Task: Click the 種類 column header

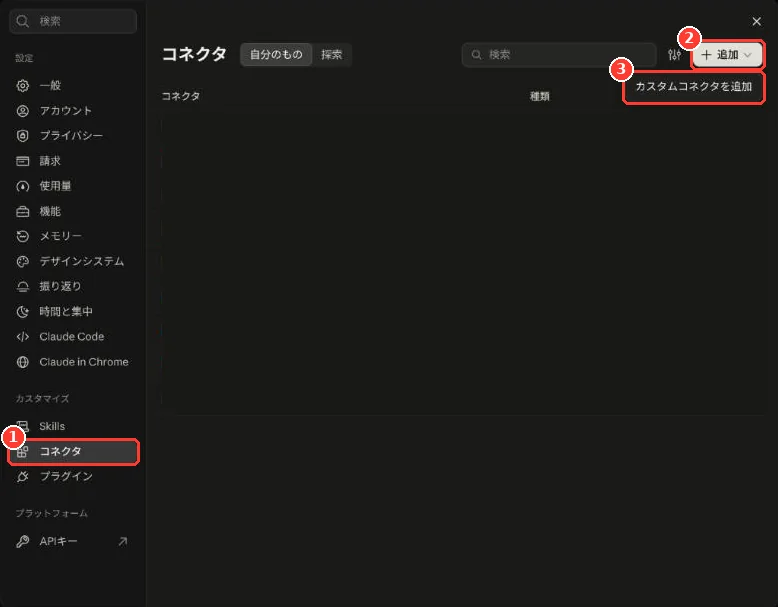Action: 540,96
